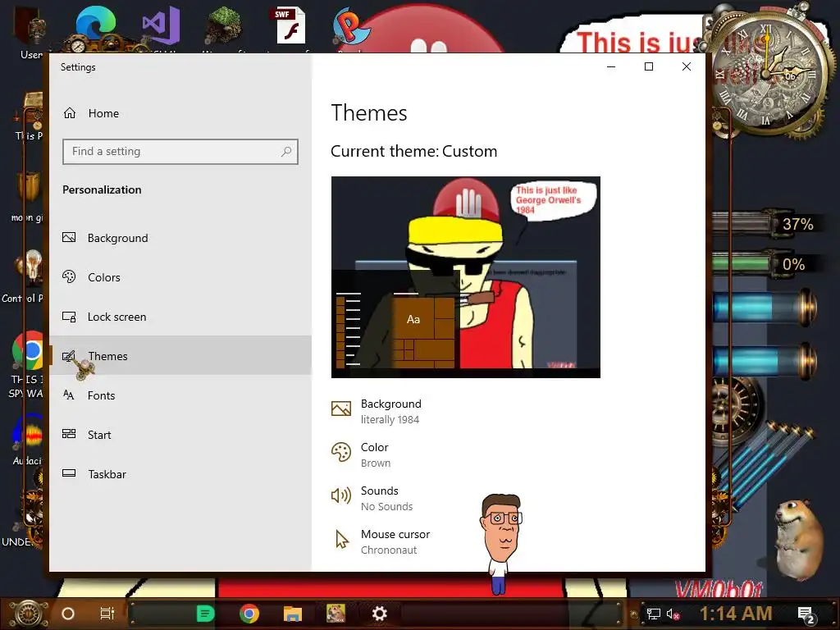840x630 pixels.
Task: Select the Themes page in the sidebar
Action: [x=180, y=356]
